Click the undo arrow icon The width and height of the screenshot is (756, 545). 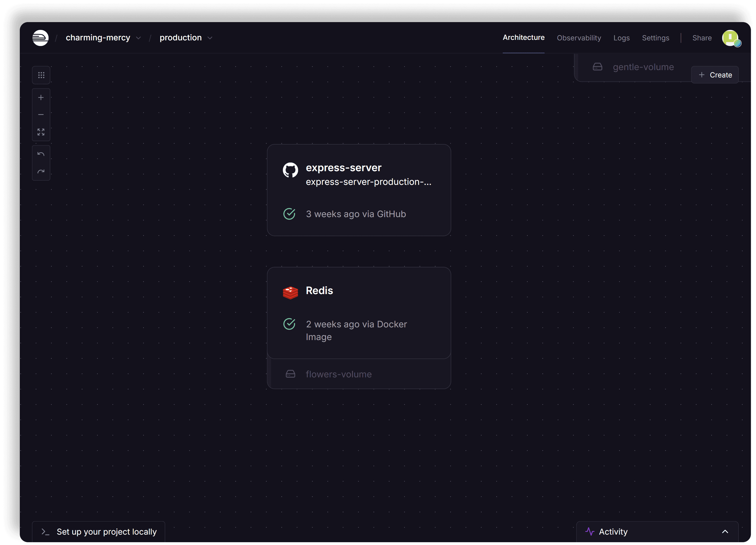(41, 154)
